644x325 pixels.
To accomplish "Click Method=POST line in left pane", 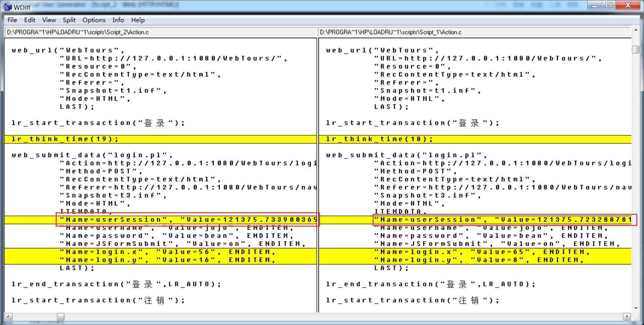I will tap(101, 171).
